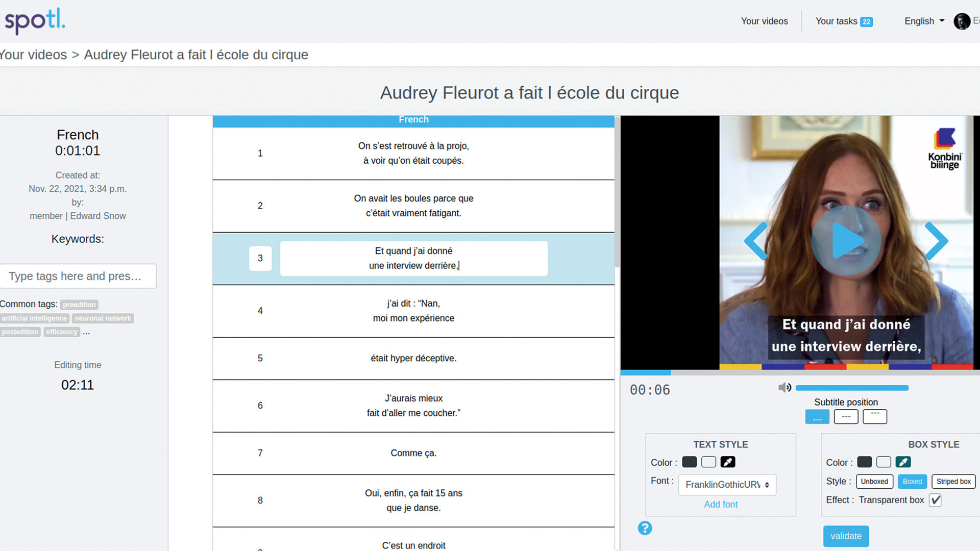
Task: Go to next subtitle with right arrow
Action: point(937,241)
